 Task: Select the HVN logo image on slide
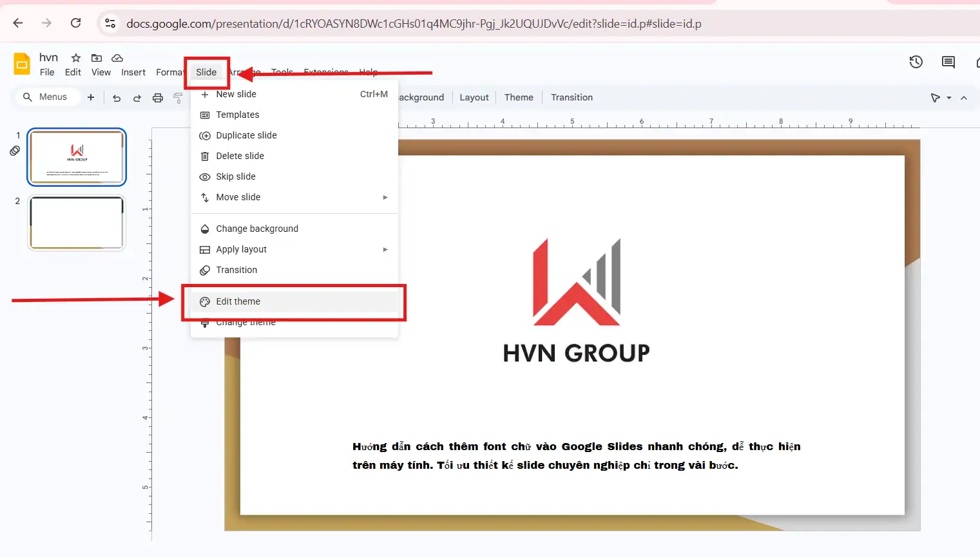point(577,282)
